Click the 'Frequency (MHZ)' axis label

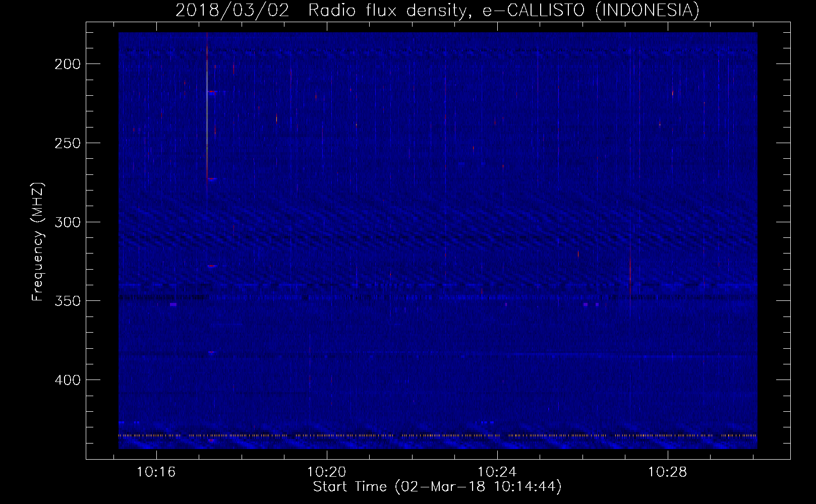coord(38,242)
